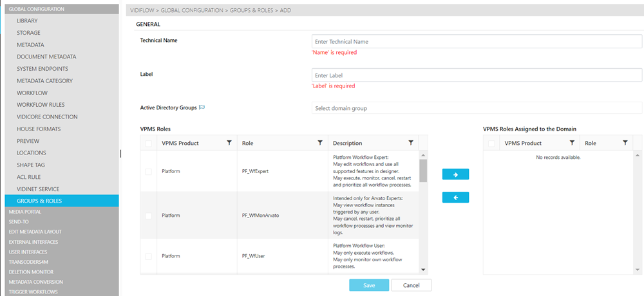Filter assigned roles by VPMS Product
This screenshot has width=644, height=296.
coord(571,143)
